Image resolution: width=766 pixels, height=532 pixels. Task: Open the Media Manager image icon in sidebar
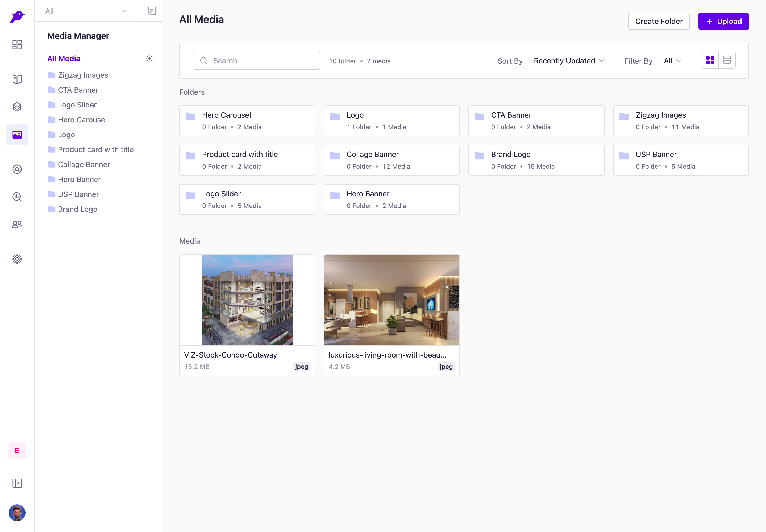pos(17,135)
